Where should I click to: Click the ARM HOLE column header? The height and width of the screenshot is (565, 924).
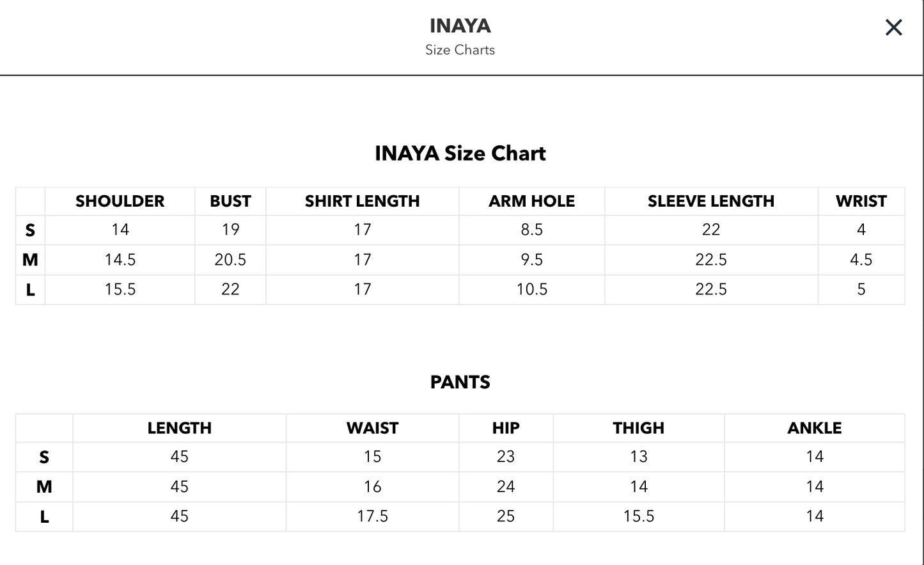pyautogui.click(x=532, y=201)
